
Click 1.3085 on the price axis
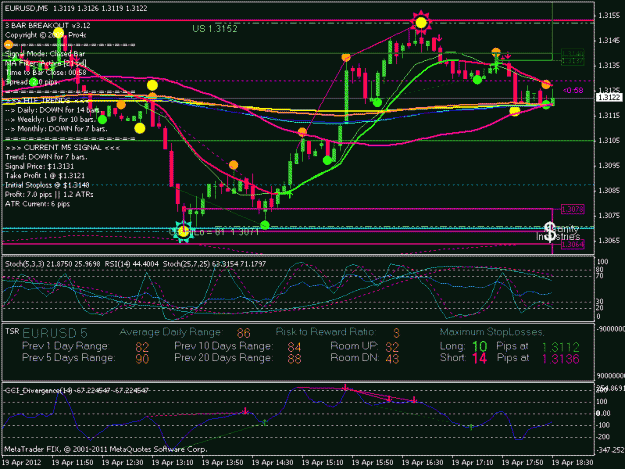click(609, 190)
